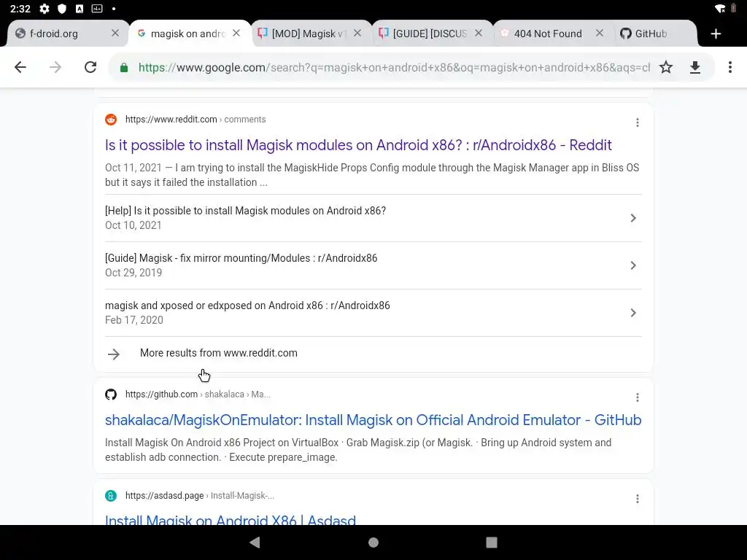Click the forward navigation arrow
The image size is (747, 560).
(55, 67)
